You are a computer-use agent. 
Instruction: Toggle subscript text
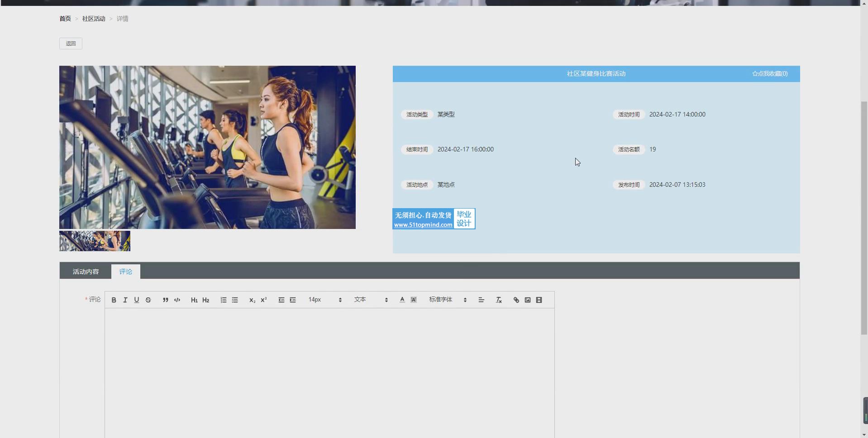tap(252, 300)
